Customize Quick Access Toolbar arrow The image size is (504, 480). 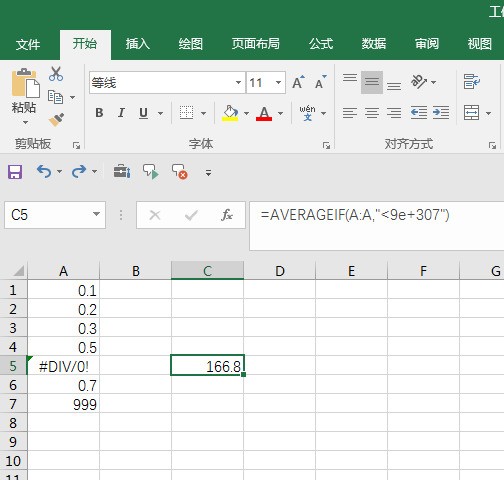click(x=208, y=173)
